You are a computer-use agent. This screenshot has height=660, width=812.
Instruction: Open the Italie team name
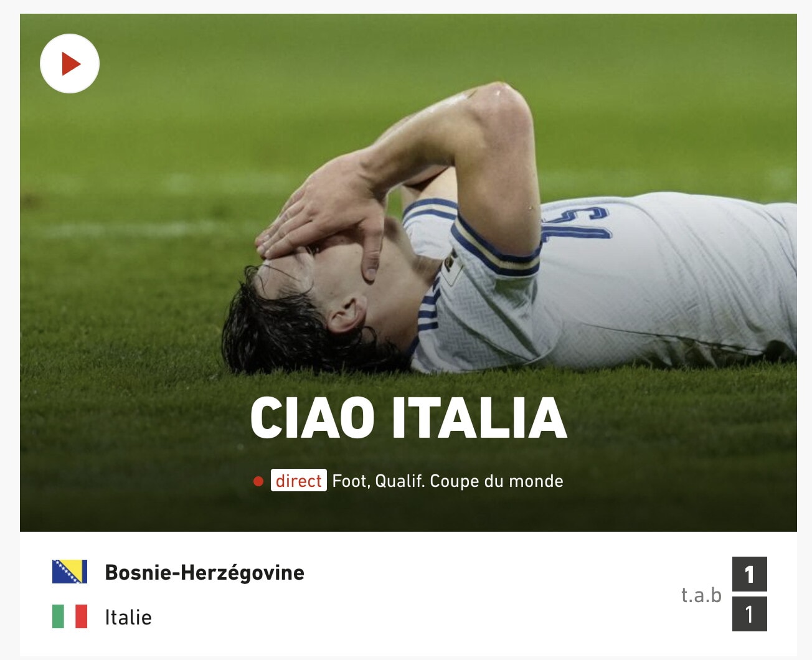coord(128,617)
